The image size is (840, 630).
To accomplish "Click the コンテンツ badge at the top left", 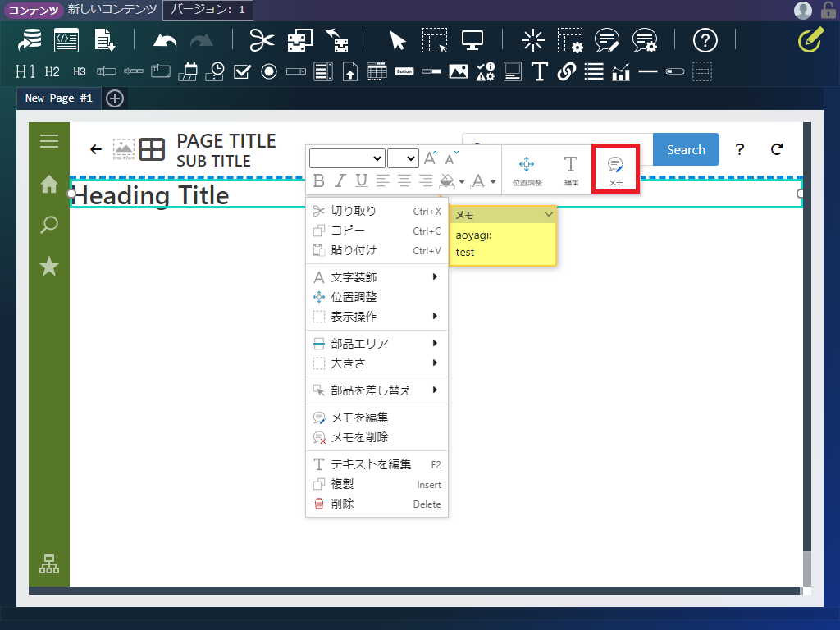I will pos(33,10).
